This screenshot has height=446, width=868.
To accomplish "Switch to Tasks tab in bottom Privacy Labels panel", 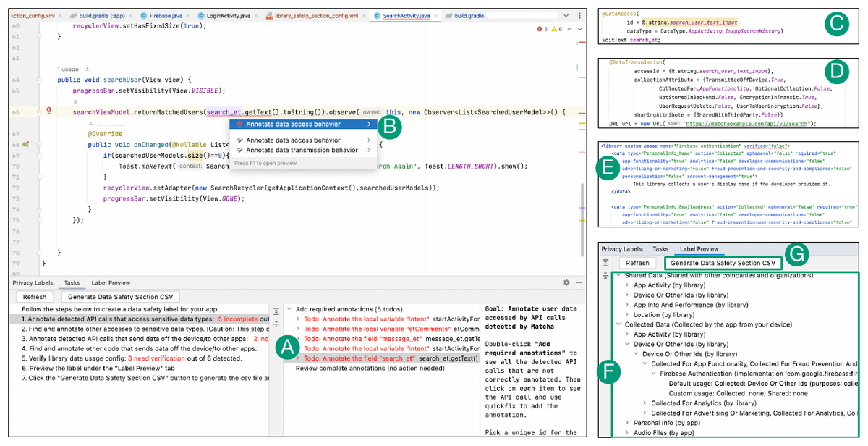I will [72, 283].
